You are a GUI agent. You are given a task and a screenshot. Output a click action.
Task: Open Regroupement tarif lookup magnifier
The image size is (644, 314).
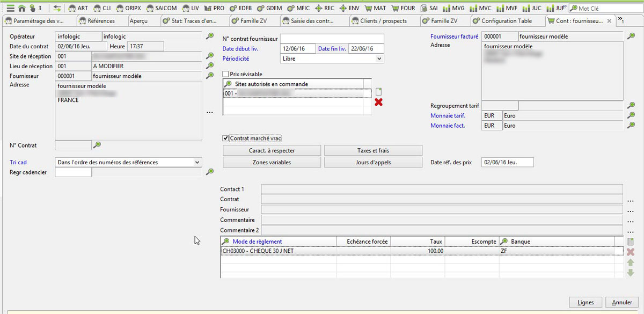coord(632,105)
